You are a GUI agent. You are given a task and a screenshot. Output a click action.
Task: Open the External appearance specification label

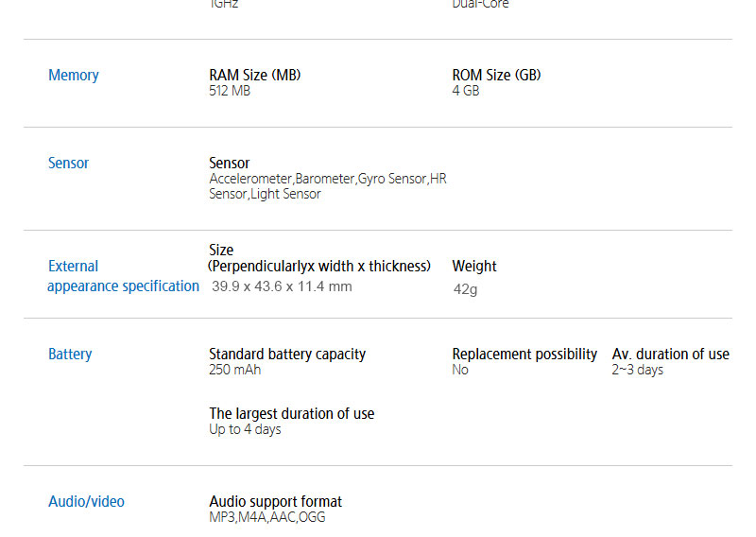[123, 276]
